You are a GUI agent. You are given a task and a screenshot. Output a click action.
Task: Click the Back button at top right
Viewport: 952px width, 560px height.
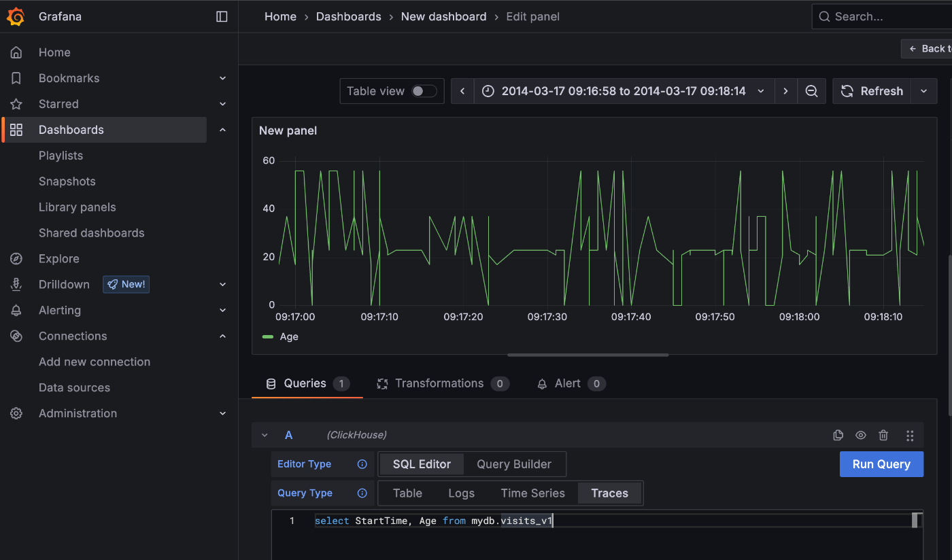(x=926, y=48)
